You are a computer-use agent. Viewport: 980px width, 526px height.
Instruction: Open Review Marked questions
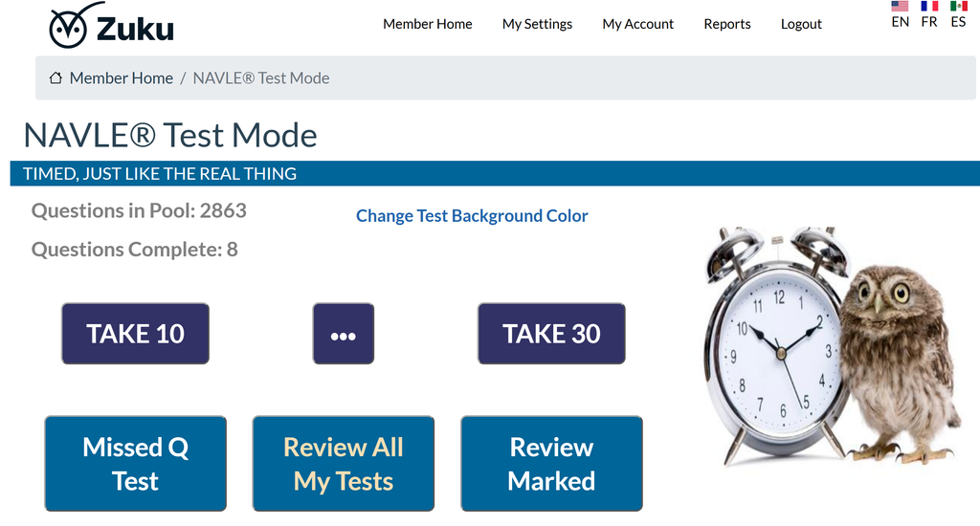[x=551, y=464]
